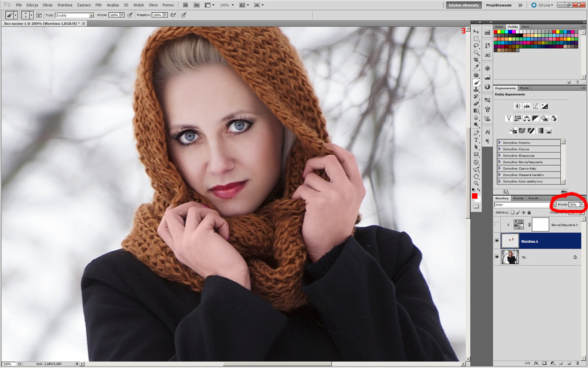
Task: Select the Crop tool
Action: click(476, 60)
